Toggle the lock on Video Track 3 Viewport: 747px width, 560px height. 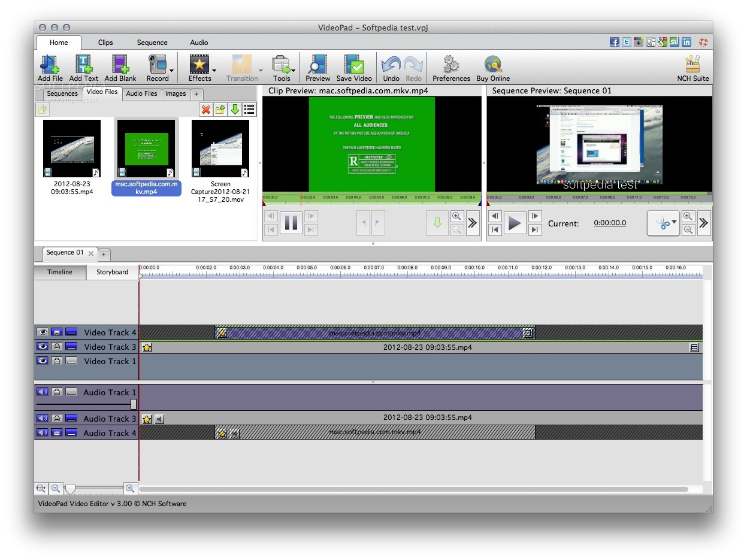click(57, 346)
